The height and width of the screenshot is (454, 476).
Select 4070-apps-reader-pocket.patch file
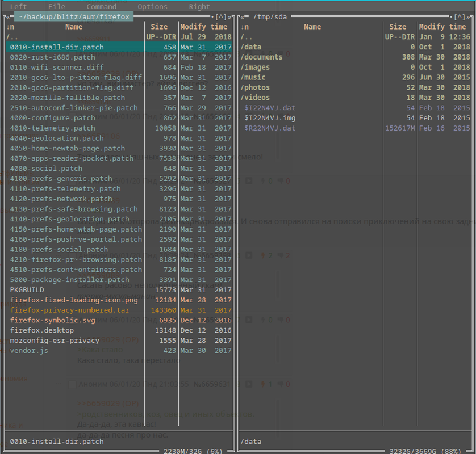119,158
